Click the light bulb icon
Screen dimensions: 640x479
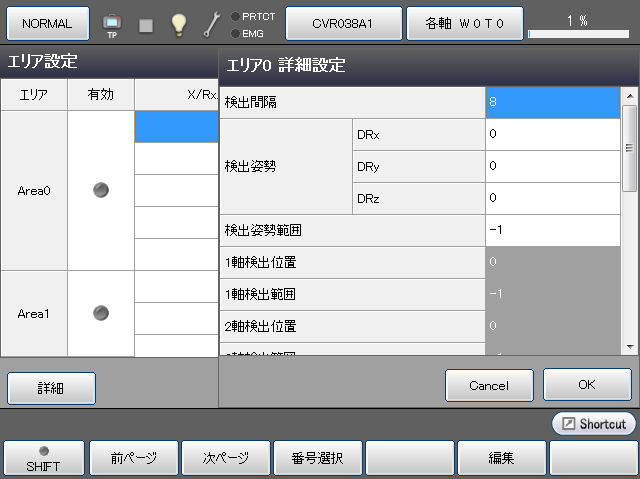178,24
